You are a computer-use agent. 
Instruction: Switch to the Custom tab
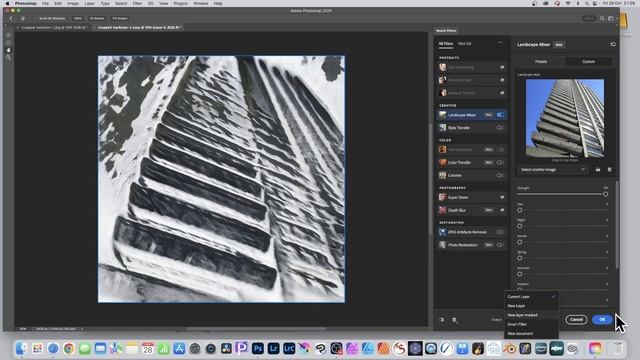coord(588,62)
